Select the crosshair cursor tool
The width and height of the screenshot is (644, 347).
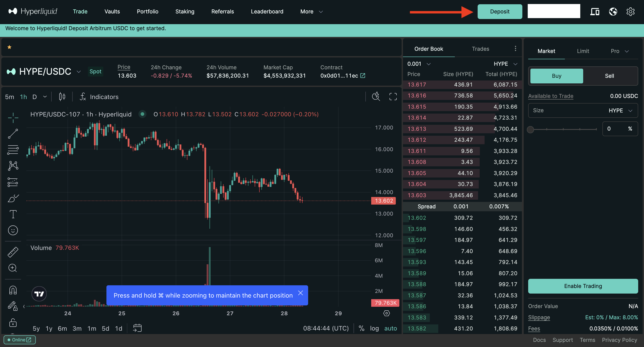(x=13, y=118)
